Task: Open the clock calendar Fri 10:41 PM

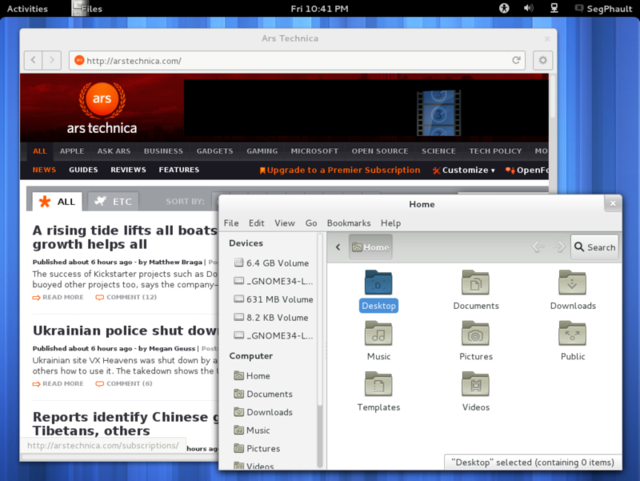Action: (320, 9)
